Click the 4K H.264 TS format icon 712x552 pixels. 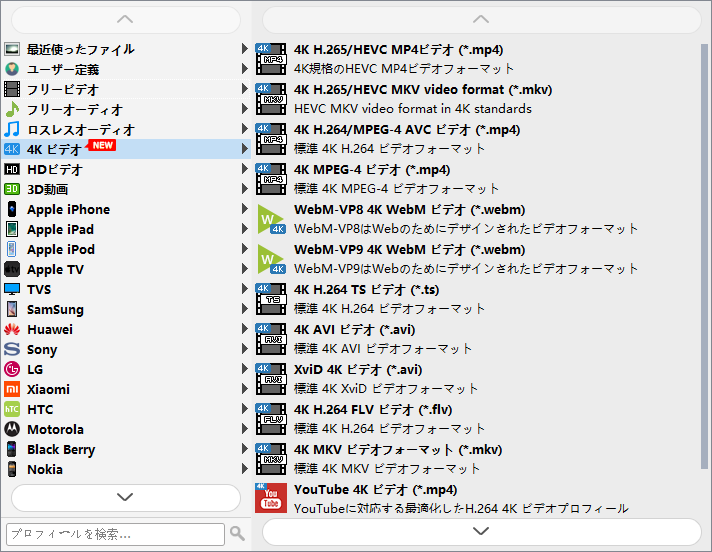(271, 299)
